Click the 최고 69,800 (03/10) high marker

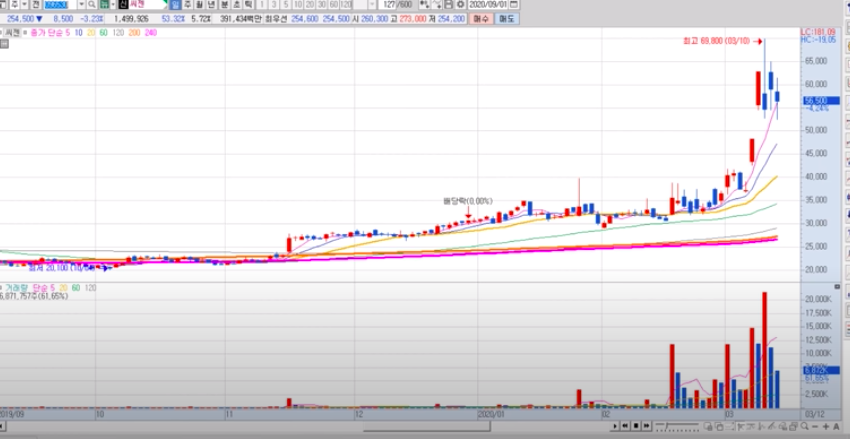click(x=723, y=41)
